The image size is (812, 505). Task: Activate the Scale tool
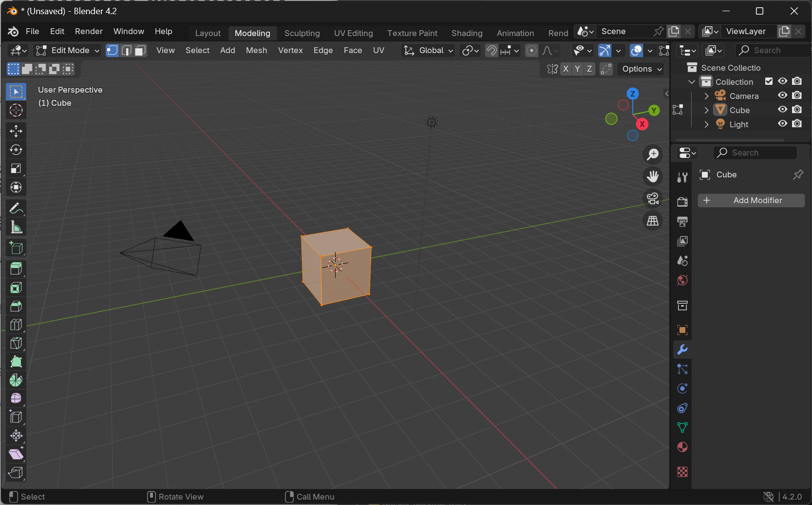[x=16, y=169]
